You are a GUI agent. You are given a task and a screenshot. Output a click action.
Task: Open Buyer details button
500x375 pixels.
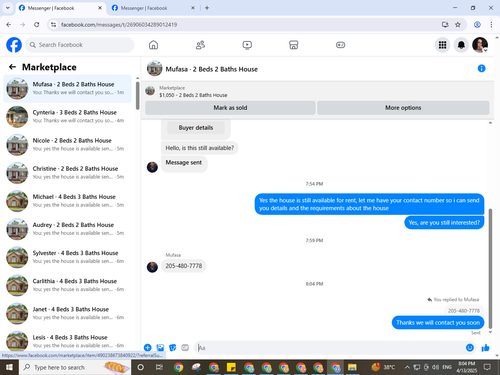point(196,128)
